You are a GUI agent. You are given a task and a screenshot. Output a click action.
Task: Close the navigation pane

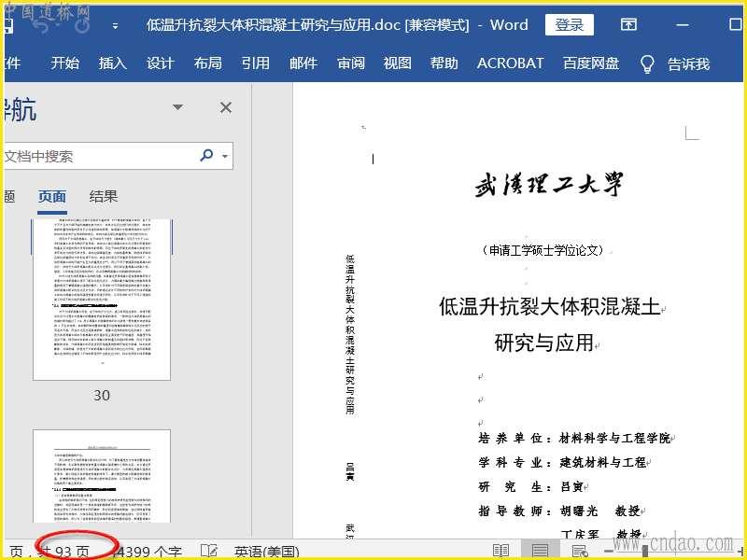(x=226, y=107)
